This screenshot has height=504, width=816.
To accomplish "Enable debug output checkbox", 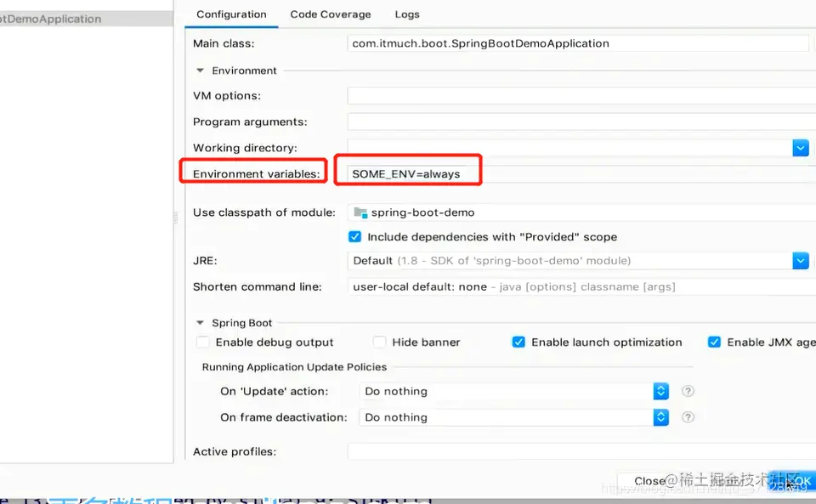I will tap(202, 343).
